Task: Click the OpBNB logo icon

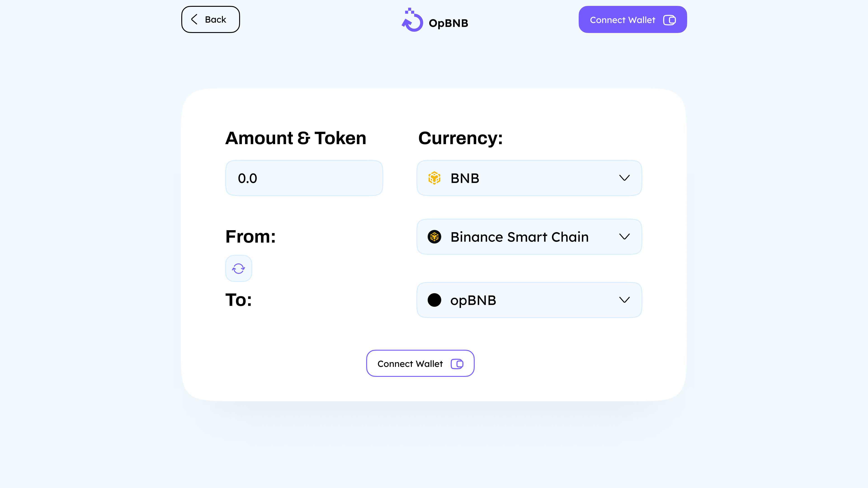Action: (412, 20)
